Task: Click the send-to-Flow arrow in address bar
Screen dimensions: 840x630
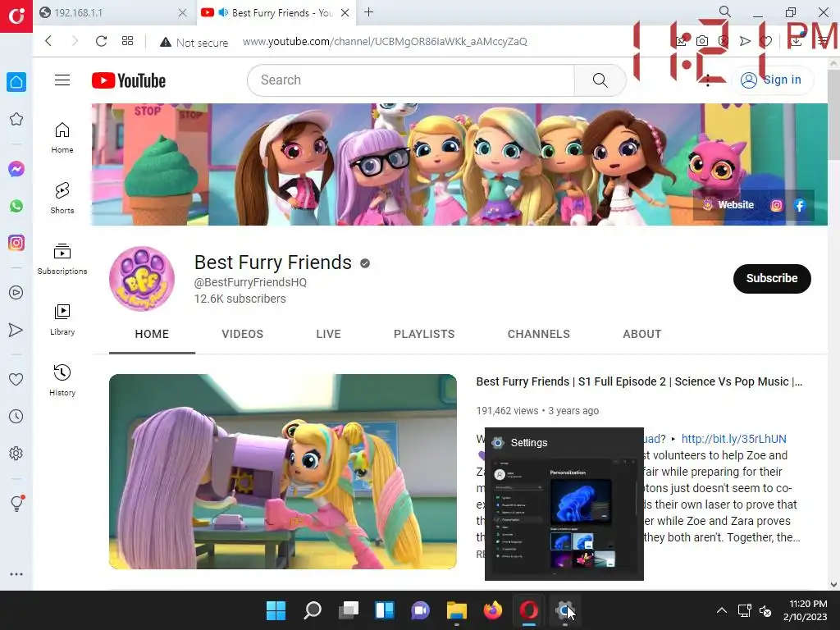Action: pos(745,41)
